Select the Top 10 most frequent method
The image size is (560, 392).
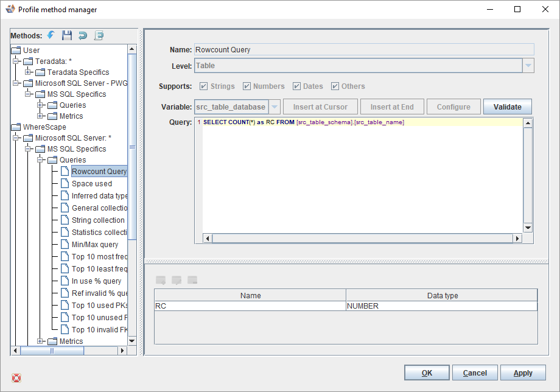[99, 257]
